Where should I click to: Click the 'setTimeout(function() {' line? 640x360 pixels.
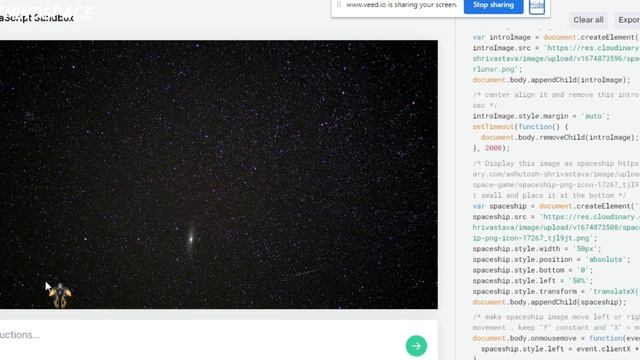520,127
